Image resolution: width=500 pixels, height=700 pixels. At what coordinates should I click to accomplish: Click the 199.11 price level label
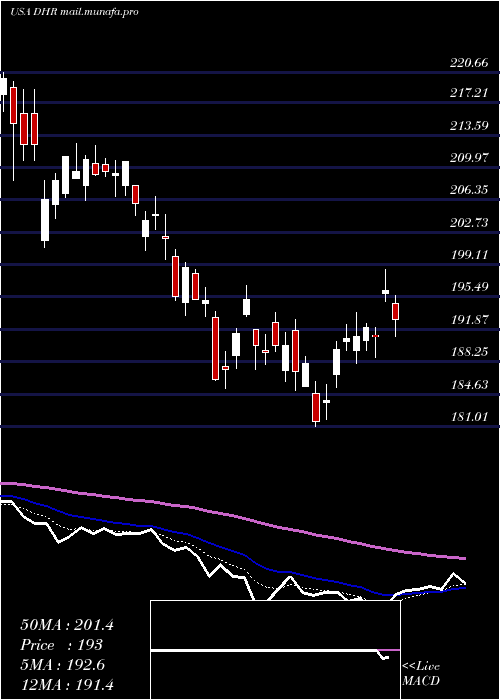[x=469, y=255]
